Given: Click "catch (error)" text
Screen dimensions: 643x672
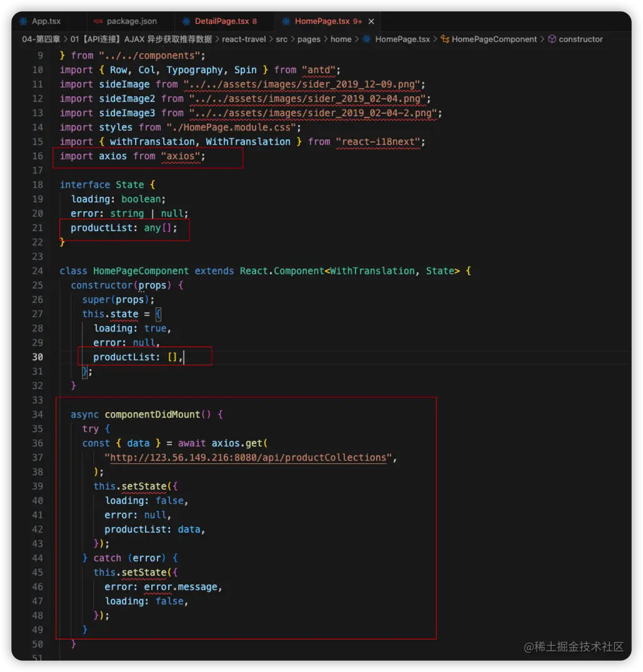Looking at the screenshot, I should [x=129, y=558].
